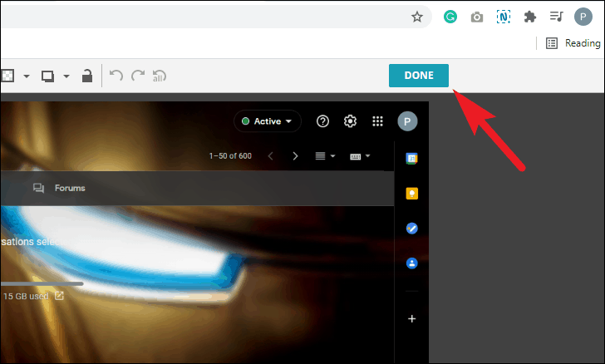Open the Reading list
This screenshot has width=605, height=364.
point(573,43)
